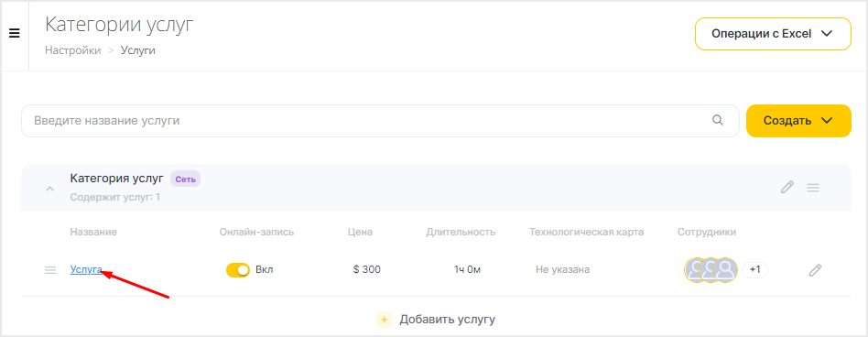Image resolution: width=868 pixels, height=337 pixels.
Task: Click the Услуги breadcrumb
Action: (138, 50)
